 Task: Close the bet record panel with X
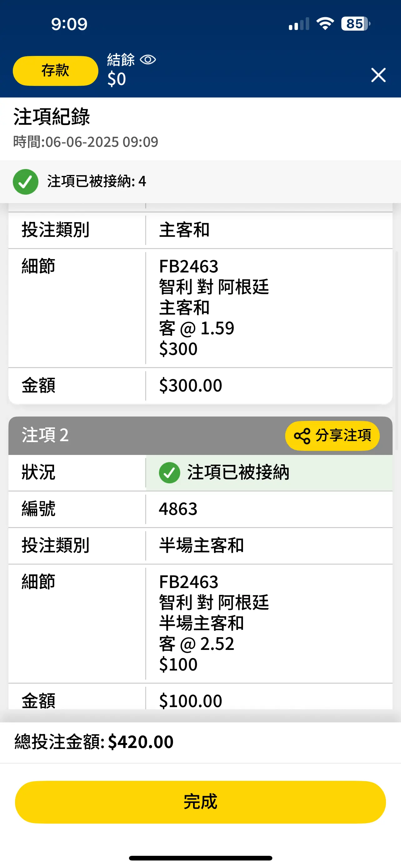click(378, 75)
